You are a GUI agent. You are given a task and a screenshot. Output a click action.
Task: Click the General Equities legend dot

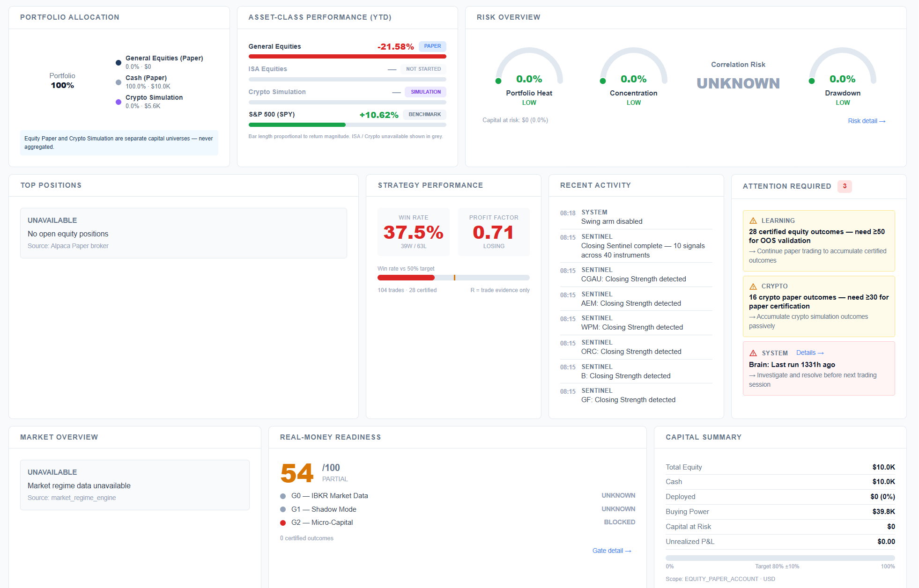pyautogui.click(x=119, y=63)
